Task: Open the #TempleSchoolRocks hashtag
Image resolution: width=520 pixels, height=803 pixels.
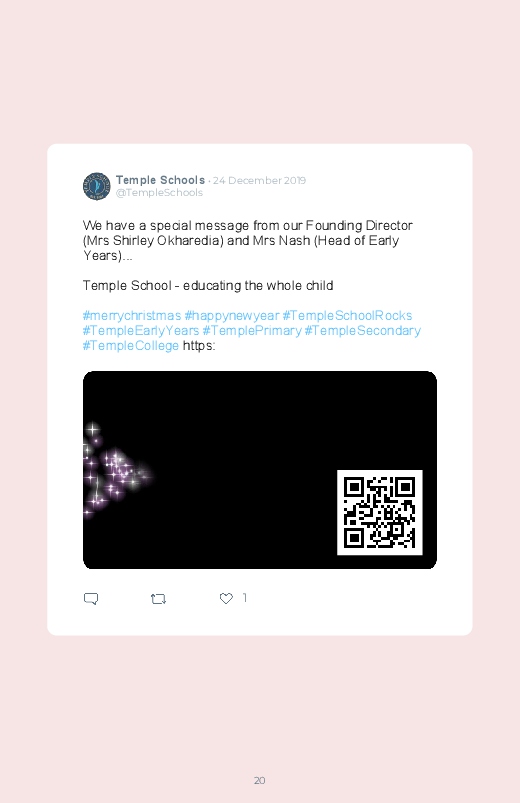Action: 347,315
